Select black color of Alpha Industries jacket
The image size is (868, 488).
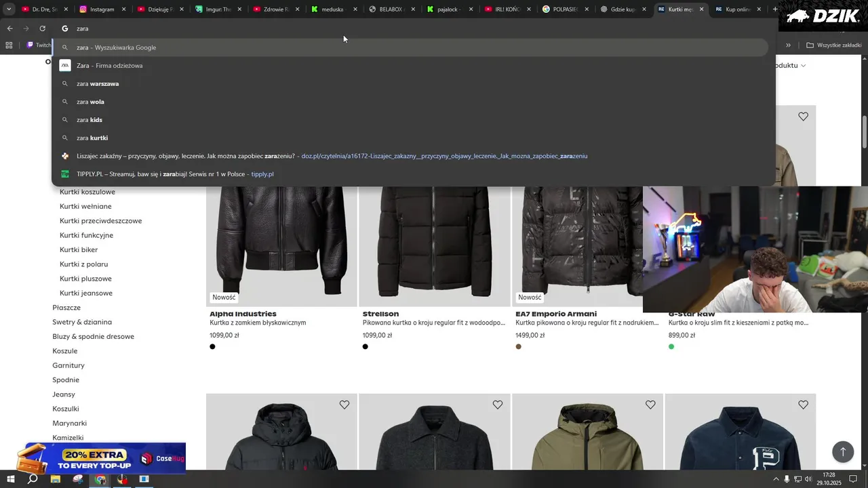point(212,346)
